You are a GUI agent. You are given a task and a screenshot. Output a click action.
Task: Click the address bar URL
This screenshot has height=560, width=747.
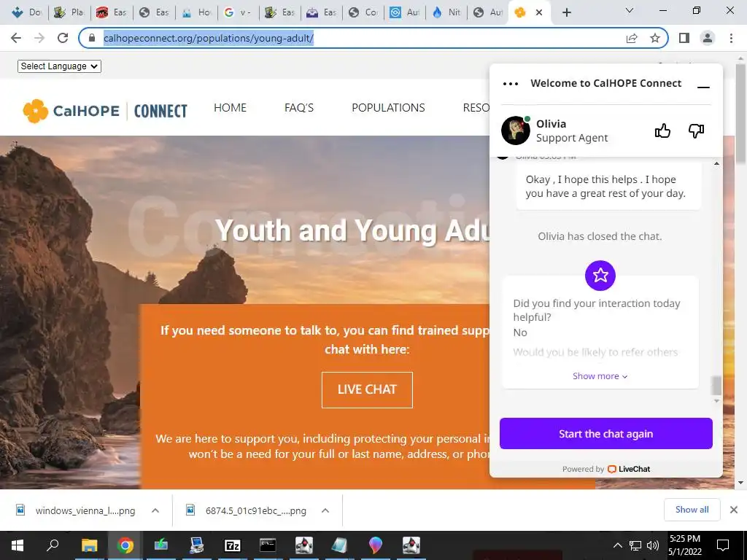click(208, 38)
